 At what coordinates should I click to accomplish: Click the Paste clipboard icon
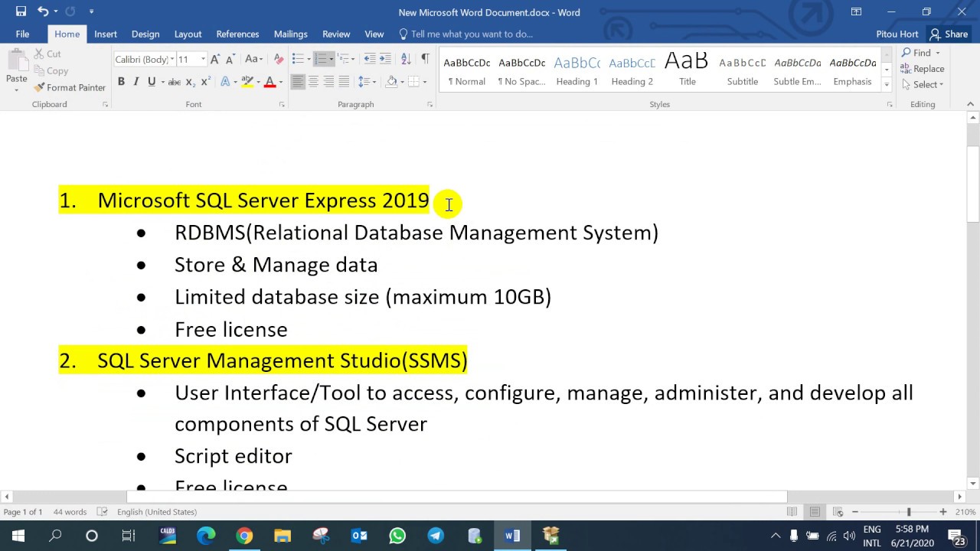(16, 61)
